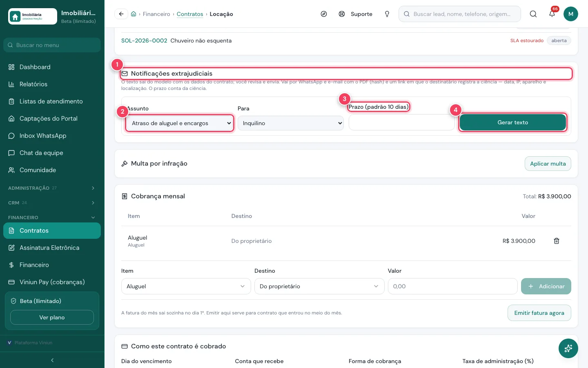This screenshot has height=368, width=588.
Task: Delete the Aluguel charge with trash icon
Action: [557, 241]
